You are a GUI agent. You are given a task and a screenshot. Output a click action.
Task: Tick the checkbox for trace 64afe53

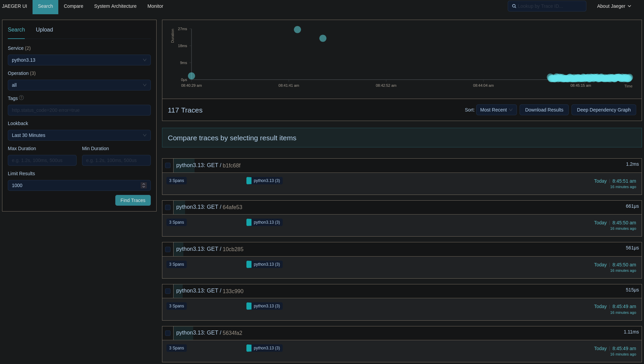(x=168, y=207)
